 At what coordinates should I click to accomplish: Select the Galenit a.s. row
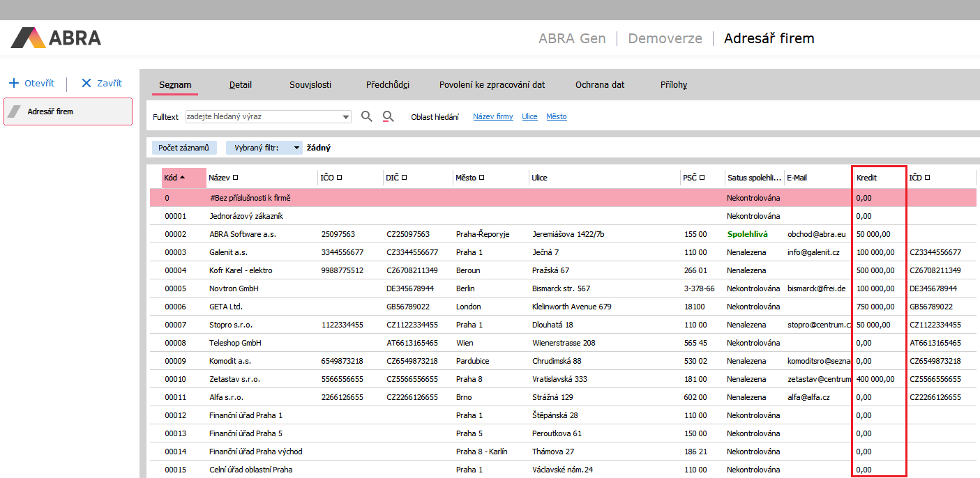coord(229,252)
